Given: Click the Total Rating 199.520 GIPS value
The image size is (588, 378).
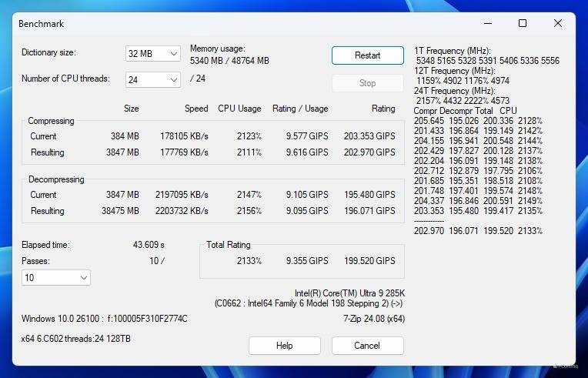Looking at the screenshot, I should (369, 261).
